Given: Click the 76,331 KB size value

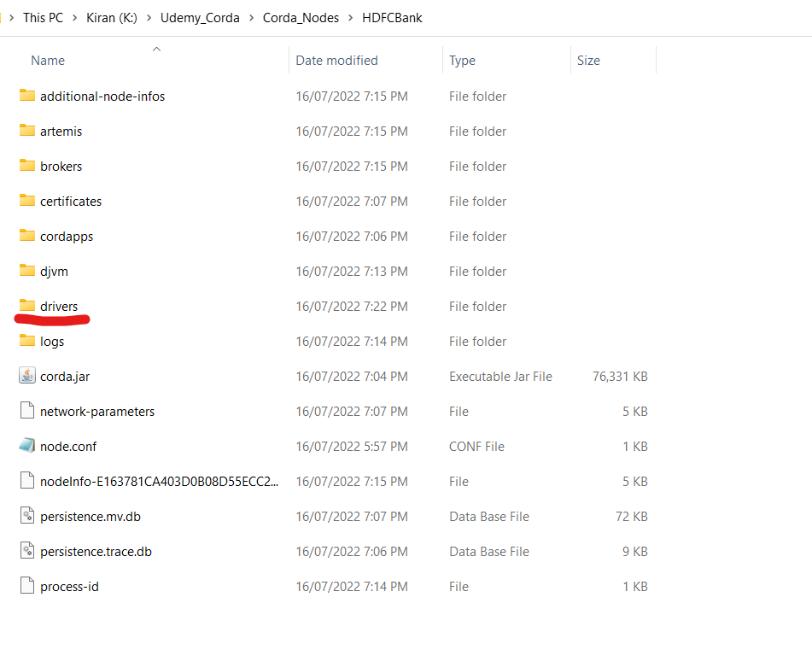Looking at the screenshot, I should tap(620, 377).
